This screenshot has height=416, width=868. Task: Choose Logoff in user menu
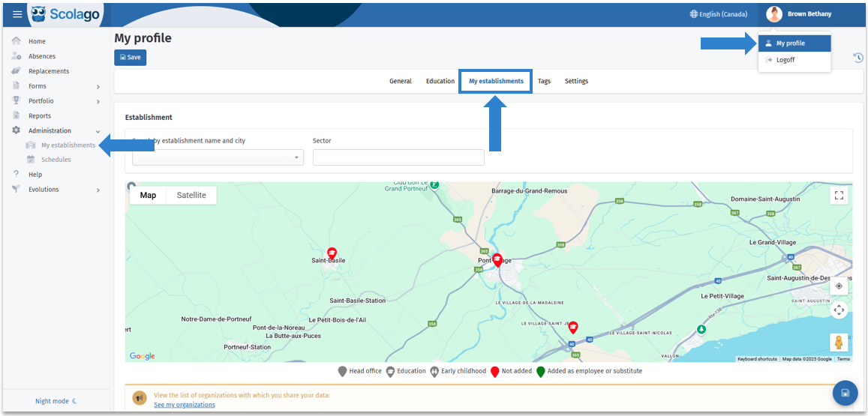(x=794, y=60)
